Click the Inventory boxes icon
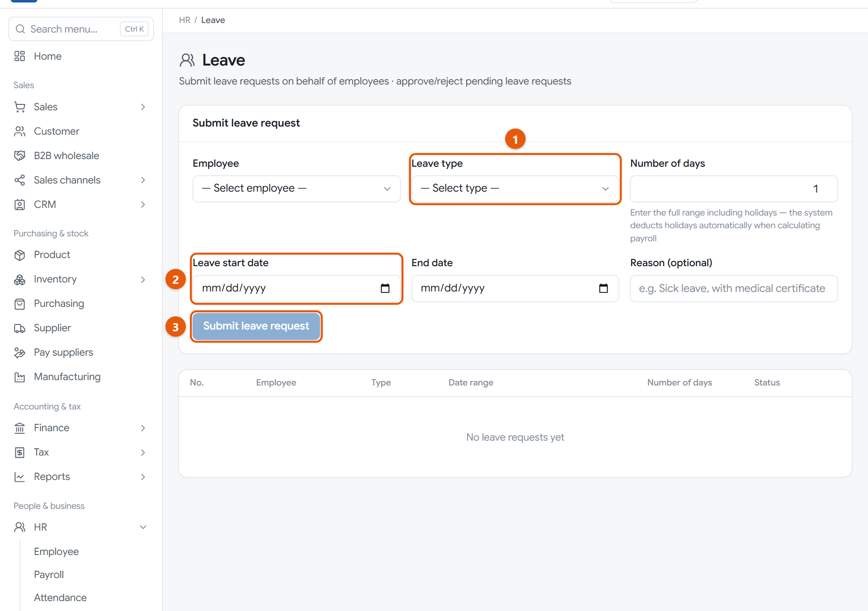Viewport: 868px width, 611px height. [19, 280]
